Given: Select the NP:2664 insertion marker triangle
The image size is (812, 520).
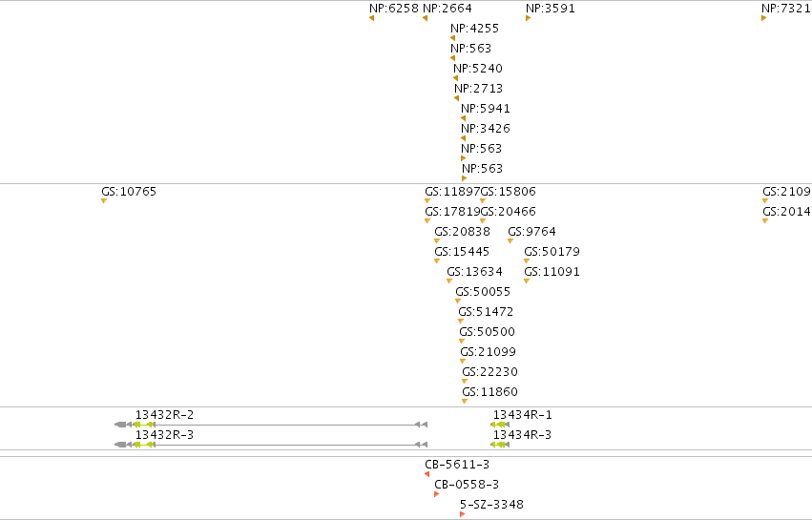Looking at the screenshot, I should click(x=426, y=18).
